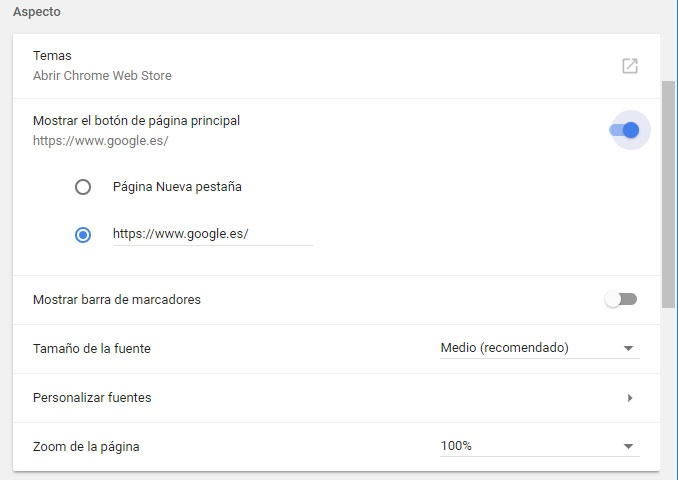Open the Medio (recomendado) font size dropdown
This screenshot has height=480, width=678.
(530, 348)
